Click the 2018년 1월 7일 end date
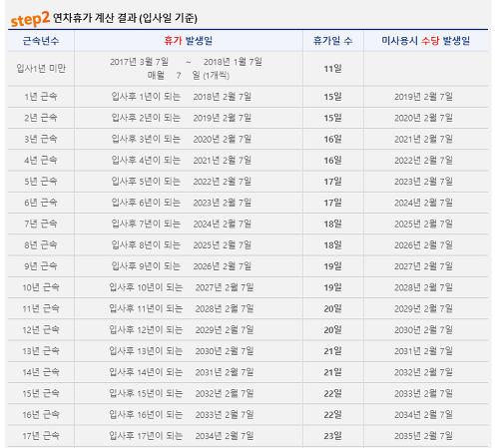This screenshot has width=499, height=448. point(233,62)
